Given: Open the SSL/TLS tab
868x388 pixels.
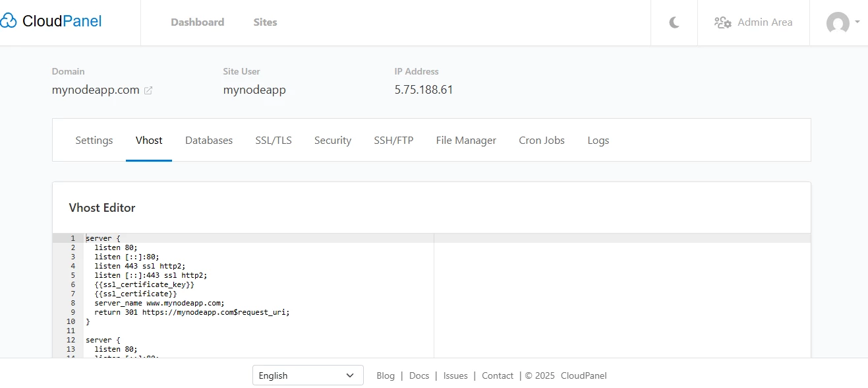Looking at the screenshot, I should (273, 140).
